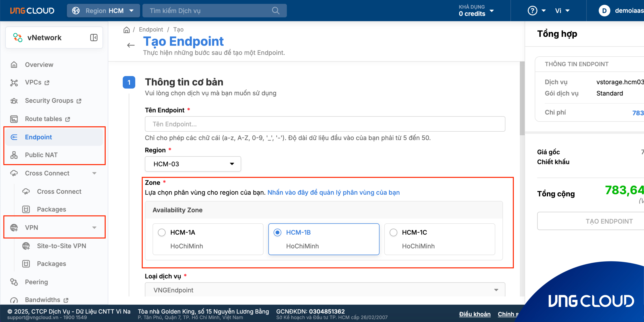Click the search magnifier icon

(276, 10)
